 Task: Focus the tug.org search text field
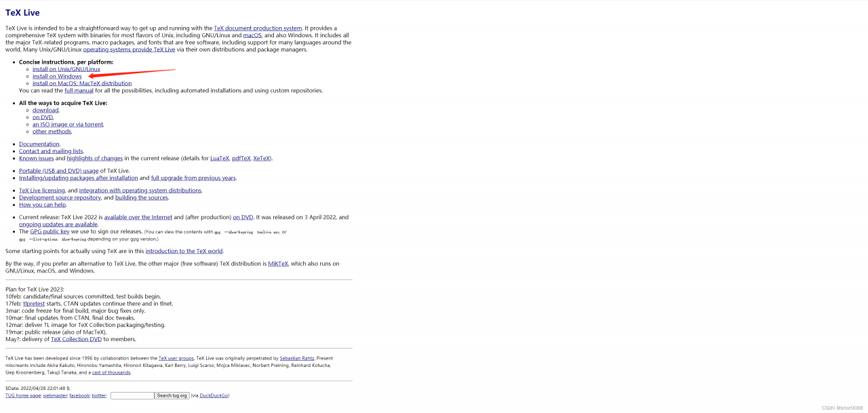(132, 395)
